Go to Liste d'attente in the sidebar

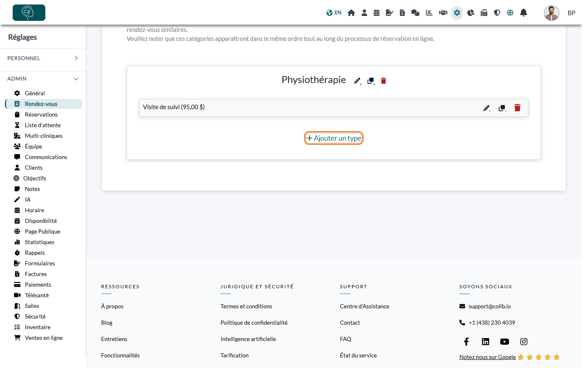(44, 125)
